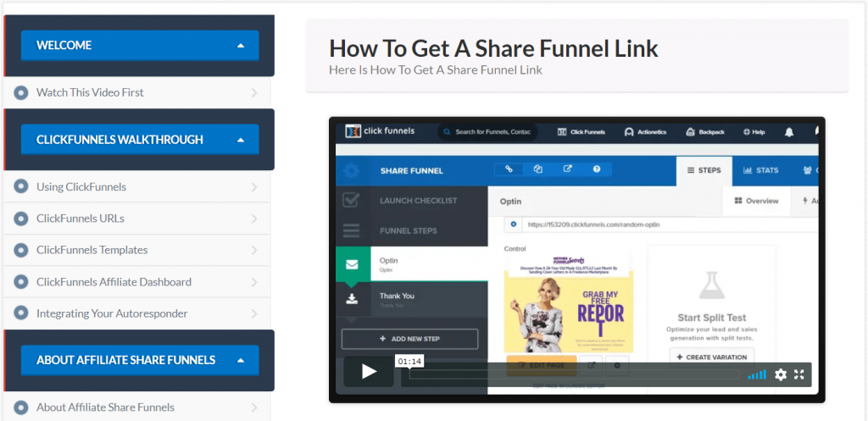
Task: Select the Overview tab in Optin
Action: tap(756, 201)
